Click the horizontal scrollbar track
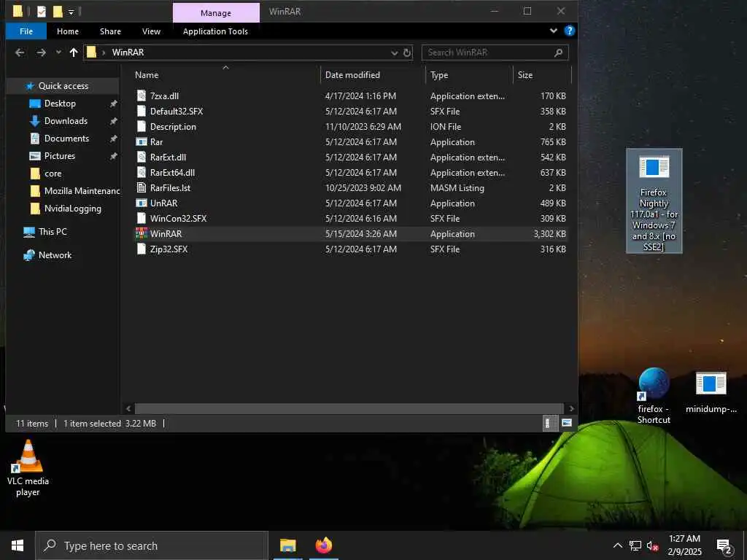This screenshot has height=560, width=747. [349, 408]
